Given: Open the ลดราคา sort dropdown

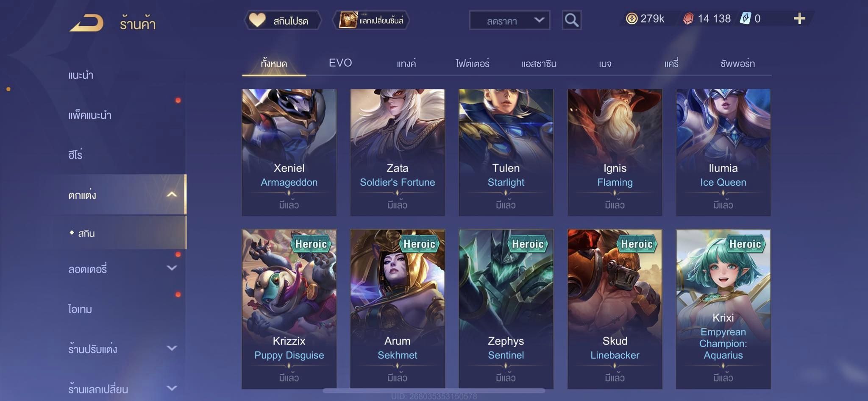Looking at the screenshot, I should pyautogui.click(x=509, y=20).
